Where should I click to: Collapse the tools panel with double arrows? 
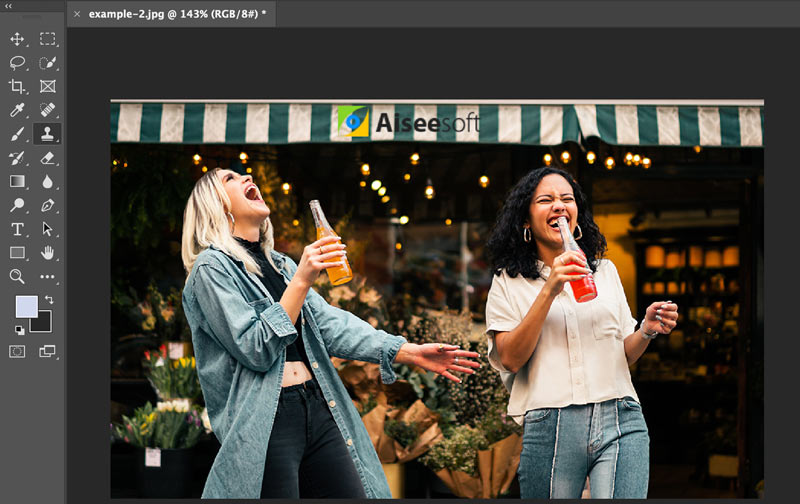click(8, 6)
